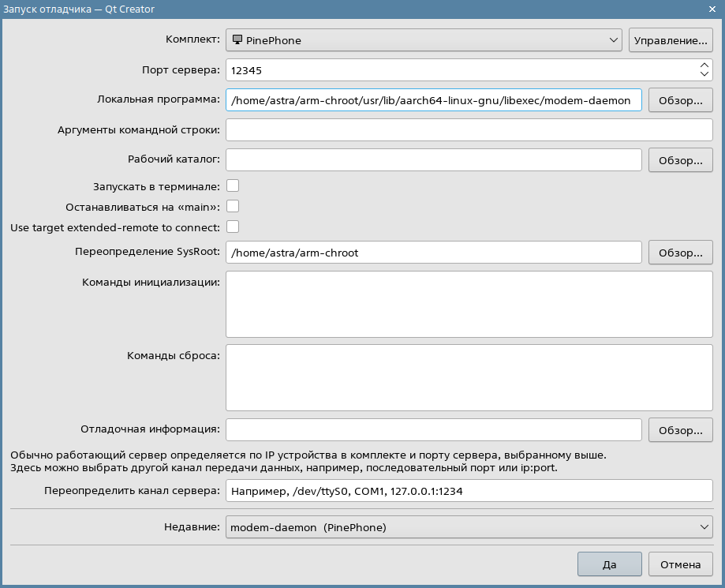This screenshot has width=725, height=588.
Task: Toggle Останавливаться на «main» checkbox
Action: click(x=233, y=207)
